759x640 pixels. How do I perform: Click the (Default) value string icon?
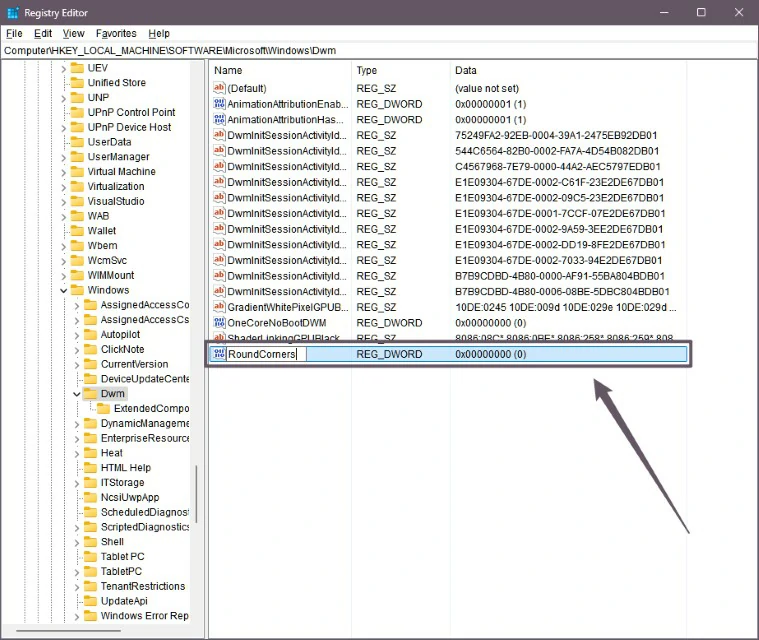click(x=219, y=88)
